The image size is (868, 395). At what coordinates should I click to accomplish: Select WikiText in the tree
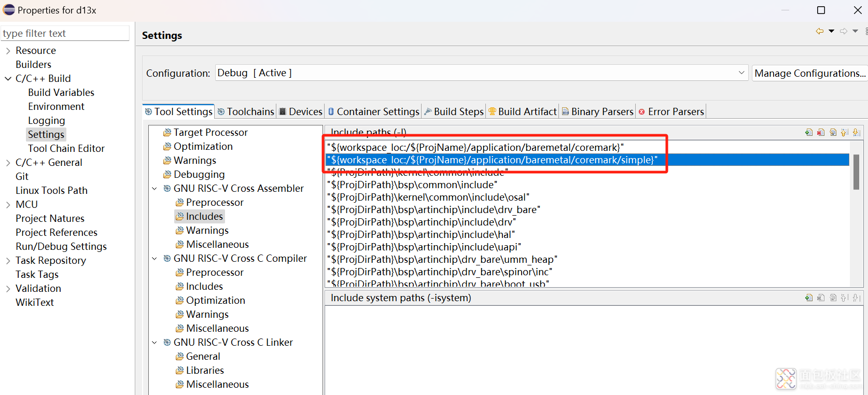point(35,302)
